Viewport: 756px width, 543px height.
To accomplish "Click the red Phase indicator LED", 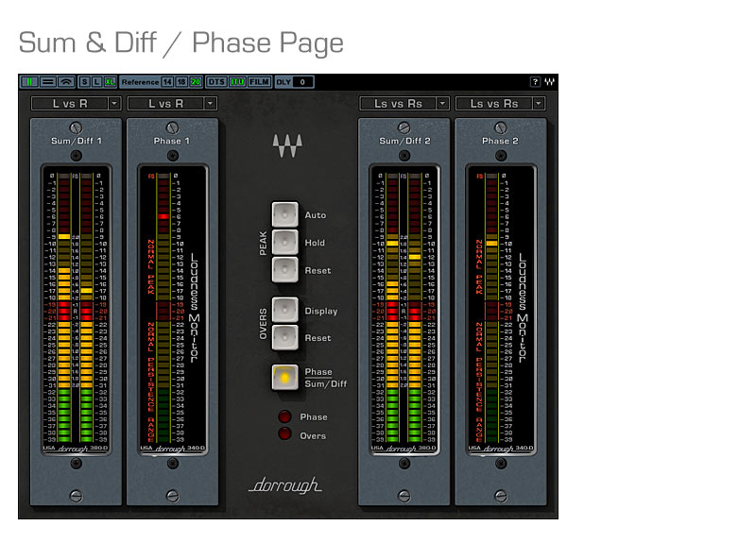I will tap(285, 416).
